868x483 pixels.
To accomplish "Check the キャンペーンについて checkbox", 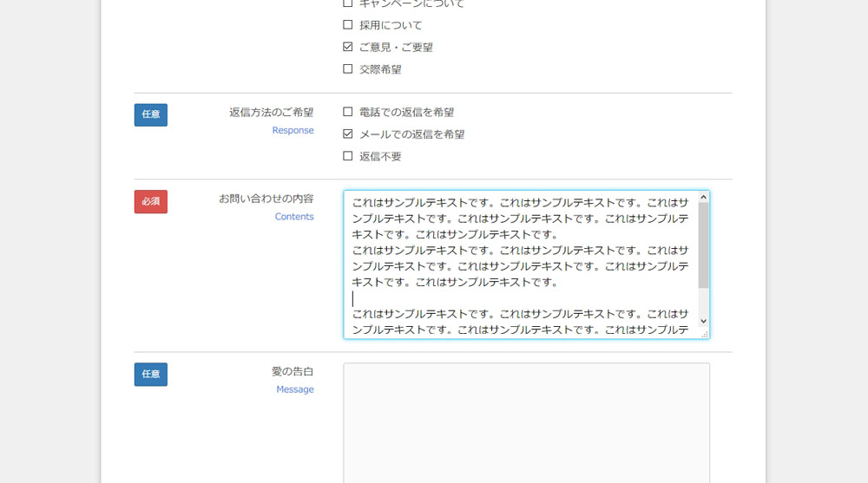I will (x=348, y=3).
